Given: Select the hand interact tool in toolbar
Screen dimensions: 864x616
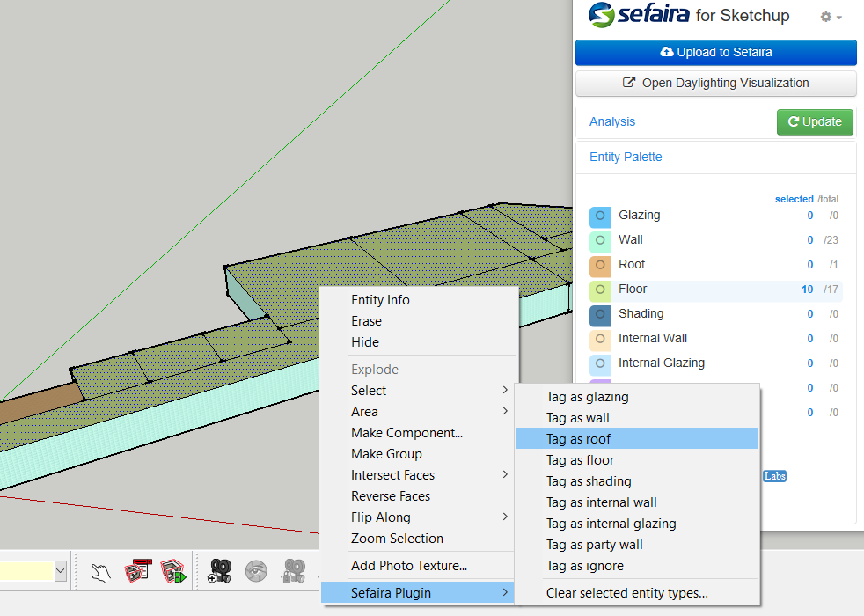Looking at the screenshot, I should [101, 572].
